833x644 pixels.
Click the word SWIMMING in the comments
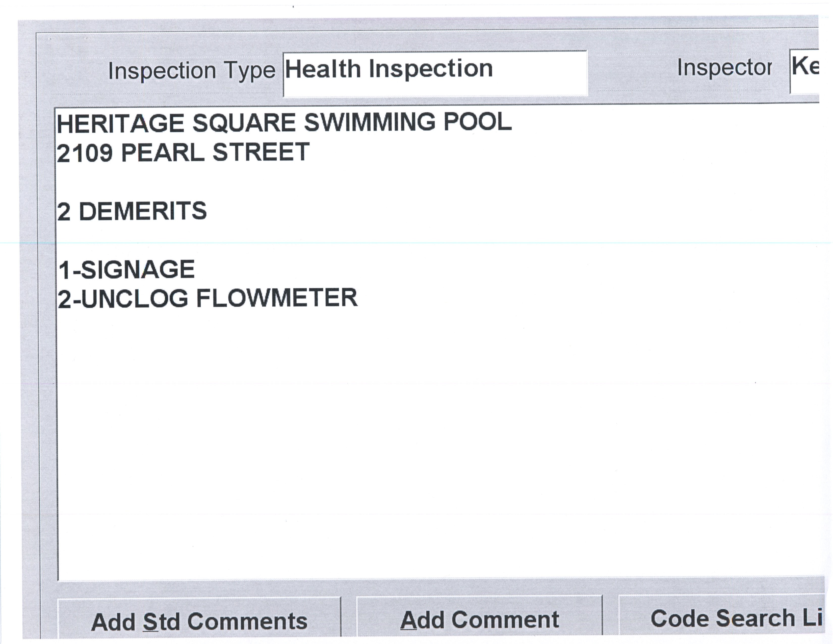point(369,122)
